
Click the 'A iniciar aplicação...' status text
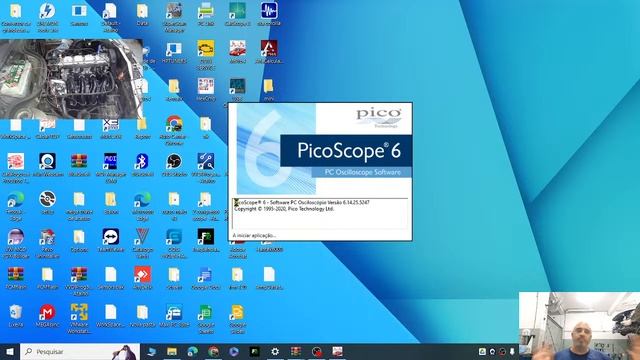pos(254,236)
